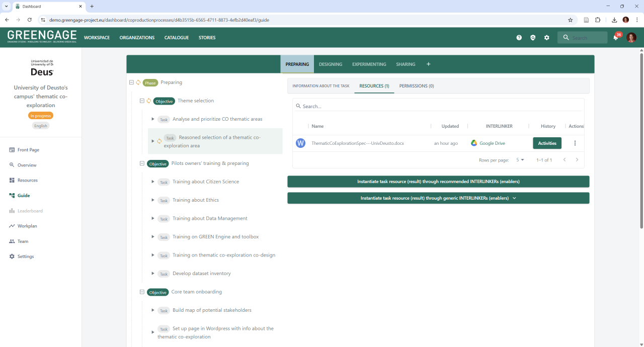
Task: Open the help question mark icon
Action: (519, 38)
